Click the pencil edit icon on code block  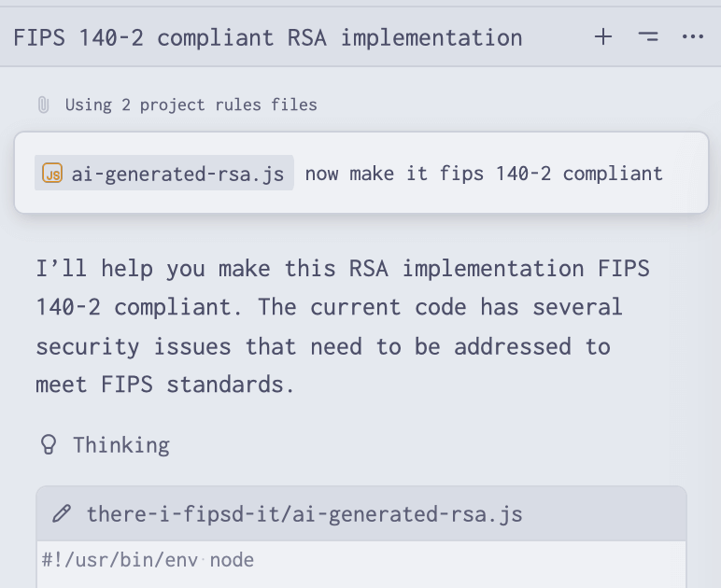click(62, 513)
